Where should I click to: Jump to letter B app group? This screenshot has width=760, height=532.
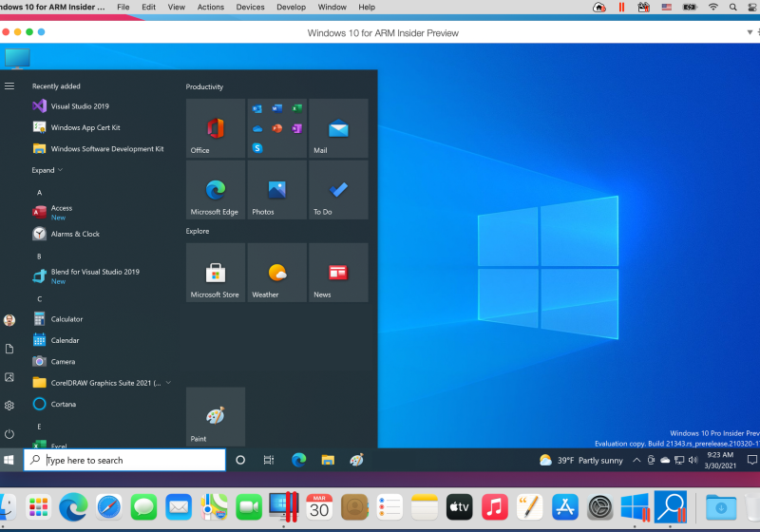(x=39, y=256)
